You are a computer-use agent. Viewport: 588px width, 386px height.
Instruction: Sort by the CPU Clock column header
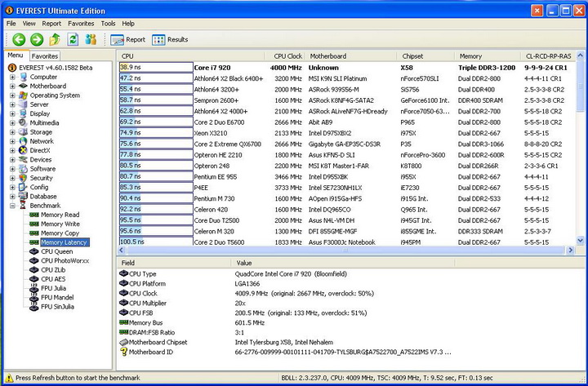click(x=285, y=56)
